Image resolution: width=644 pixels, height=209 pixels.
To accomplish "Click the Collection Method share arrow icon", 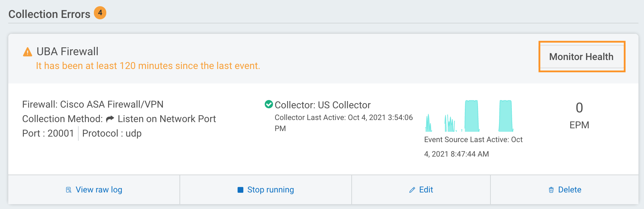I will [x=110, y=119].
